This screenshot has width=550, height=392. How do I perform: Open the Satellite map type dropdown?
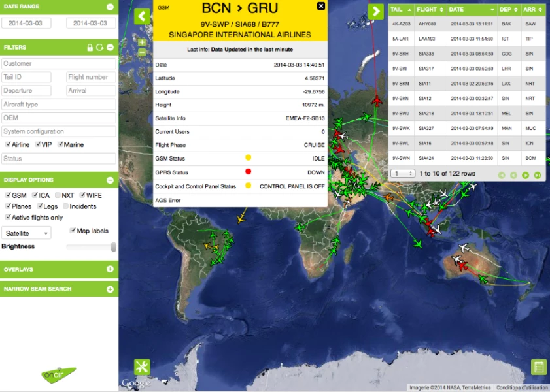pos(26,233)
